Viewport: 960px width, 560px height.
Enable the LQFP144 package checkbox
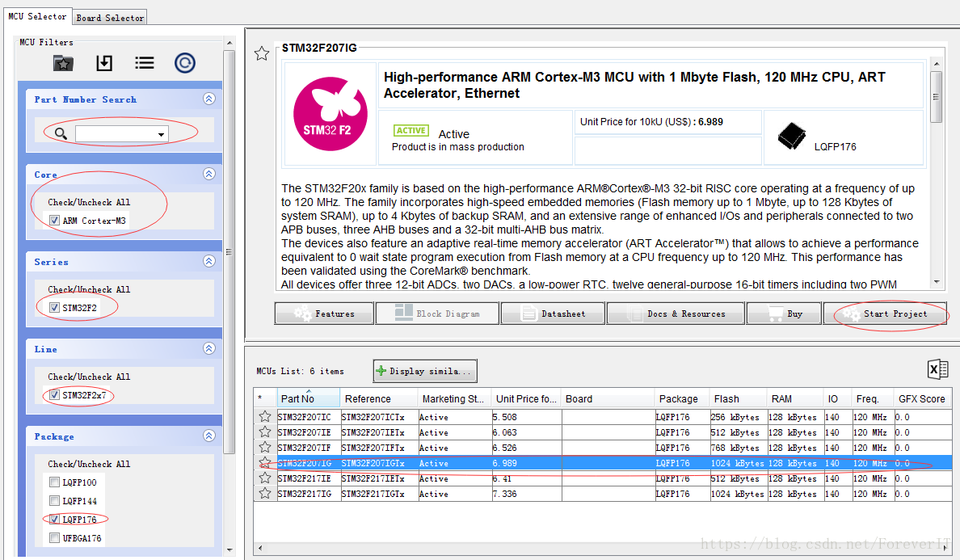tap(54, 501)
